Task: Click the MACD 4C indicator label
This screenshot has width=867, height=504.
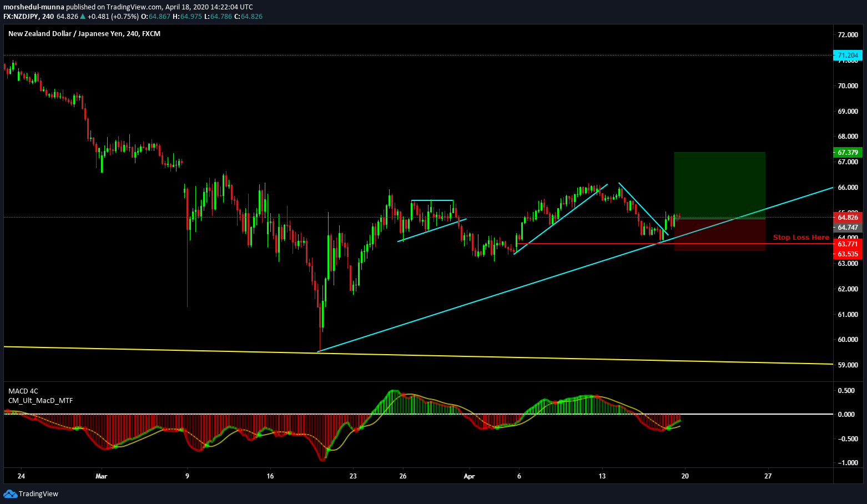Action: coord(23,391)
